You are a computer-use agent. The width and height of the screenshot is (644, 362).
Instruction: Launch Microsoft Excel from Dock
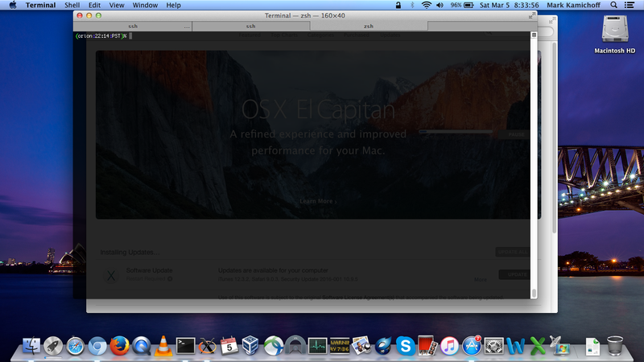(537, 346)
